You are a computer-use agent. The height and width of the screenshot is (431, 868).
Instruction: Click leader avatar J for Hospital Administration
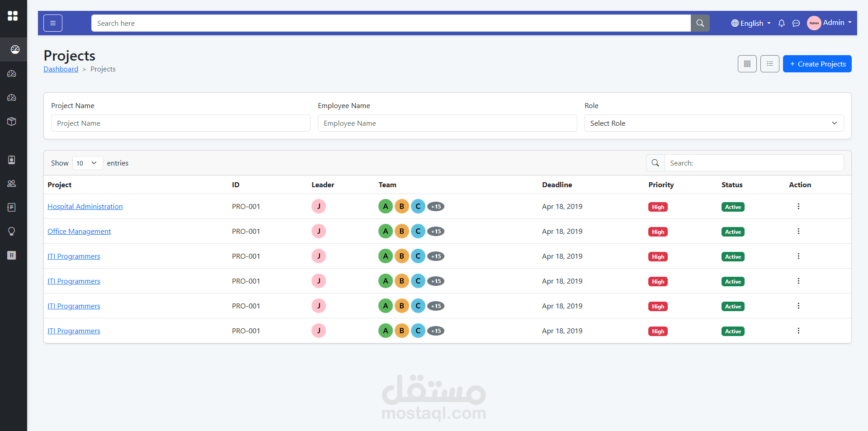pyautogui.click(x=319, y=206)
